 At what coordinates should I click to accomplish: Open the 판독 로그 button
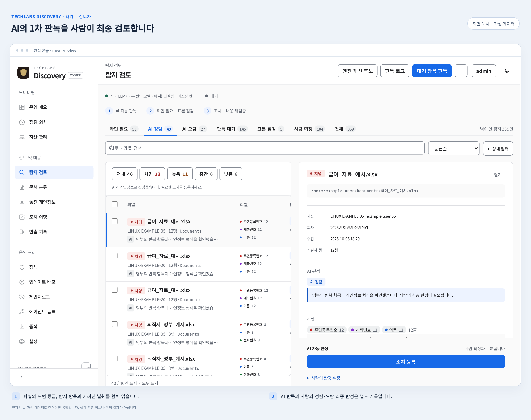[x=395, y=71]
